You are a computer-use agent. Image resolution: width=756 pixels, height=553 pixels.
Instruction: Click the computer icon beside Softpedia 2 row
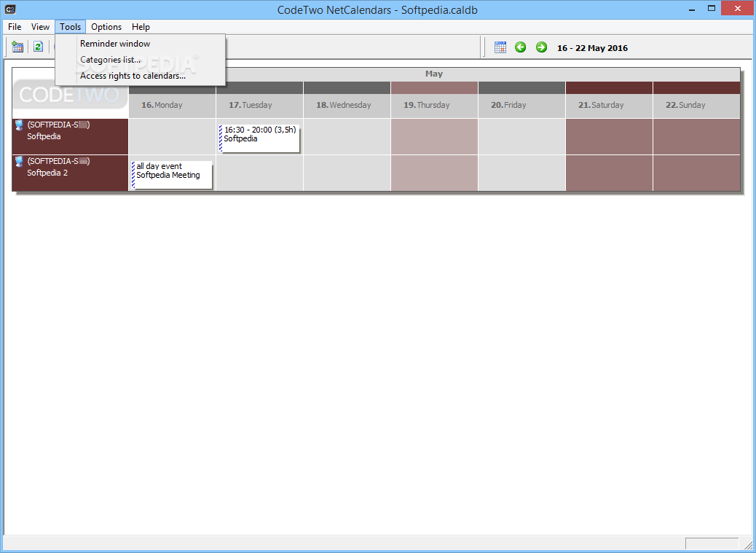19,162
